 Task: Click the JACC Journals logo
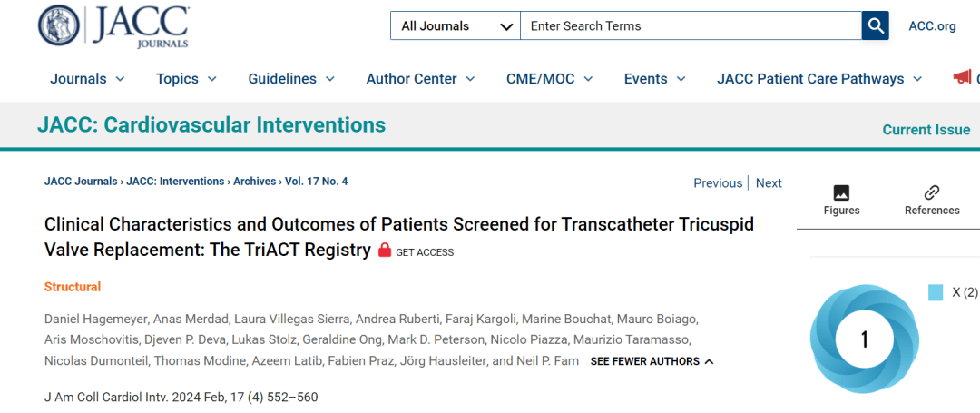click(114, 25)
